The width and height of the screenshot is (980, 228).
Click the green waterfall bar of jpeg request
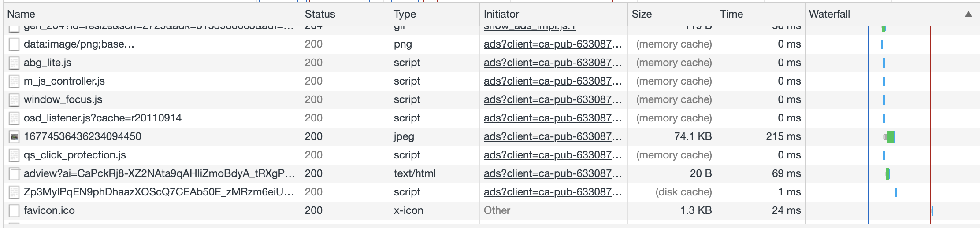click(891, 137)
